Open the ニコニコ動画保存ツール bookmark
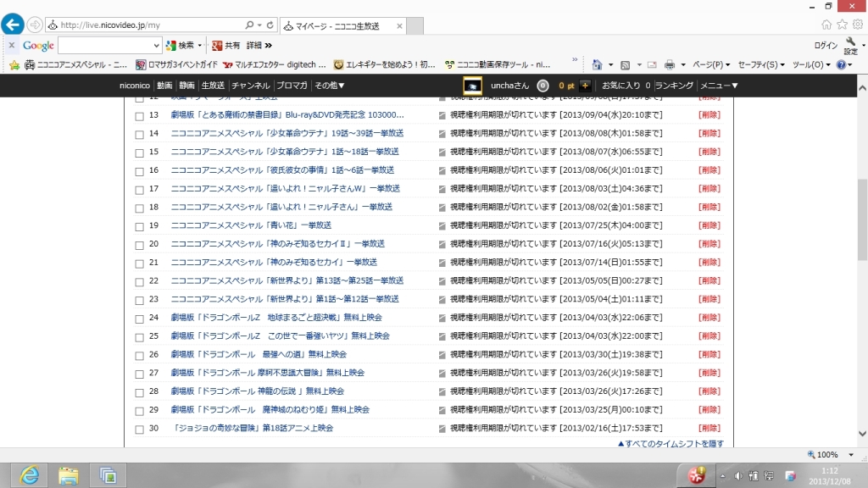The width and height of the screenshot is (868, 488). pyautogui.click(x=498, y=64)
